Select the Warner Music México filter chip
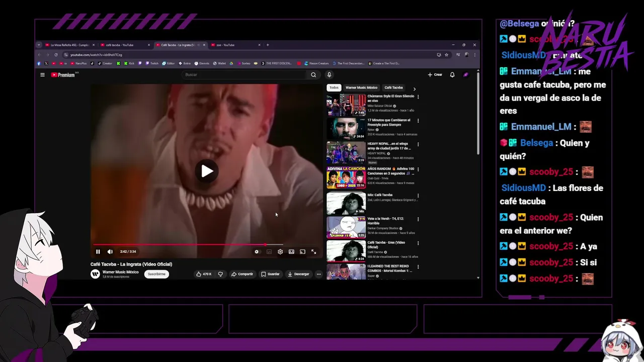Screen dimensions: 644x362 pos(361,87)
